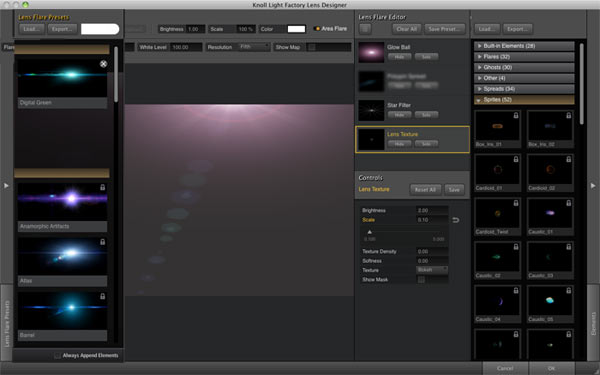600x375 pixels.
Task: Click the lock icon on Caustic_02 sprite
Action: point(516,247)
